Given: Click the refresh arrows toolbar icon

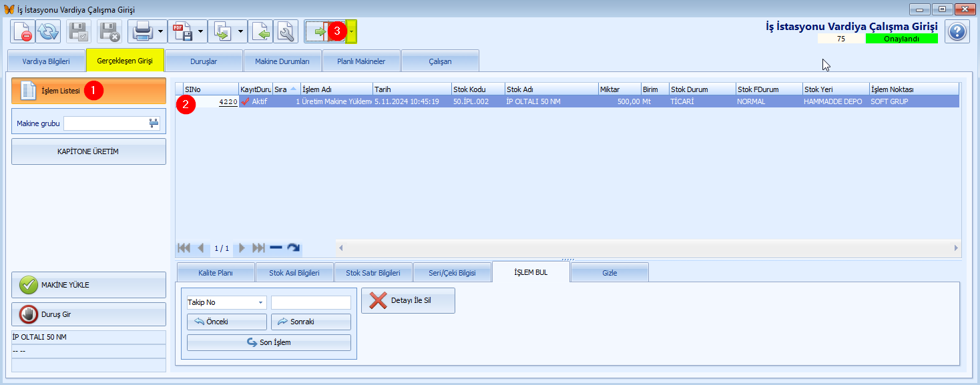Looking at the screenshot, I should tap(47, 31).
